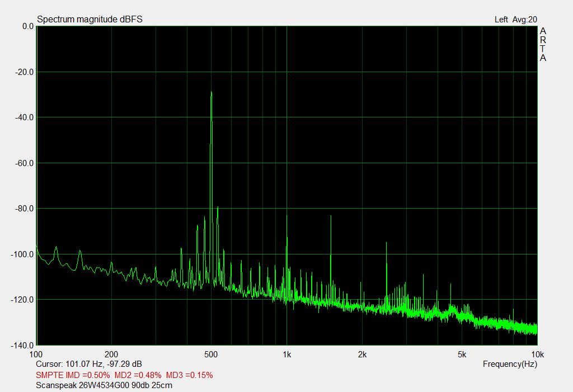
Task: Click the -20.0 vertical axis label
Action: pyautogui.click(x=24, y=72)
